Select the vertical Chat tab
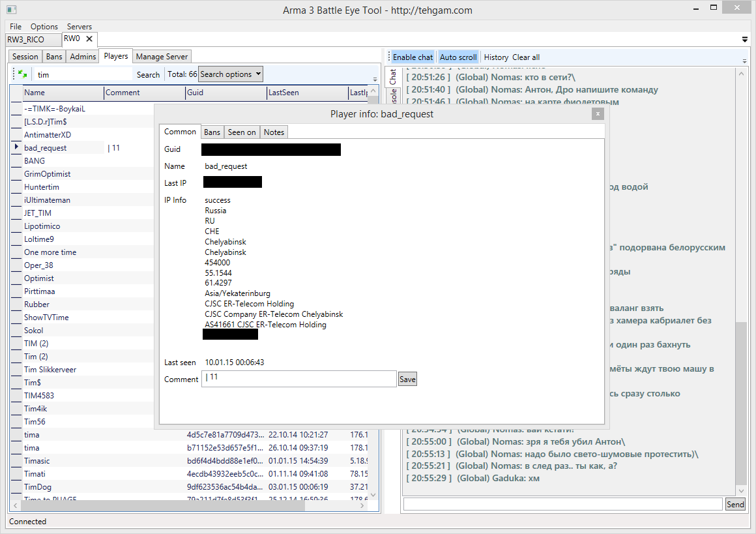Viewport: 756px width, 534px height. [x=392, y=77]
